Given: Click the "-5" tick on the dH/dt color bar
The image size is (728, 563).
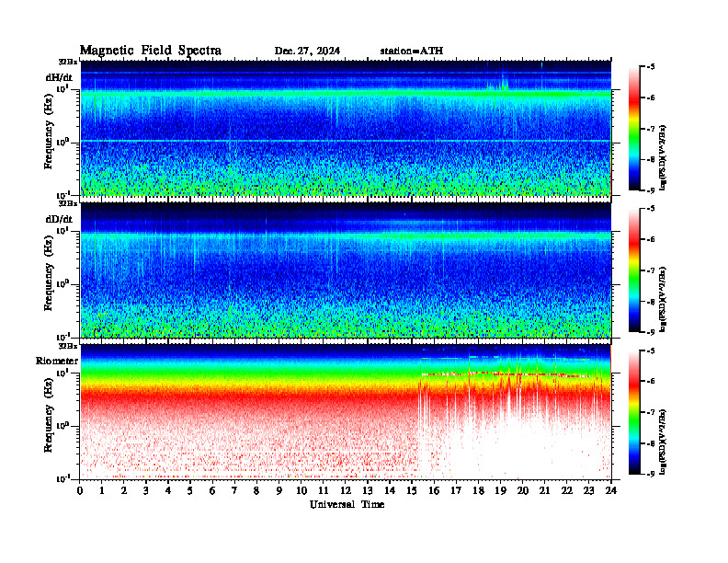Looking at the screenshot, I should tap(651, 67).
